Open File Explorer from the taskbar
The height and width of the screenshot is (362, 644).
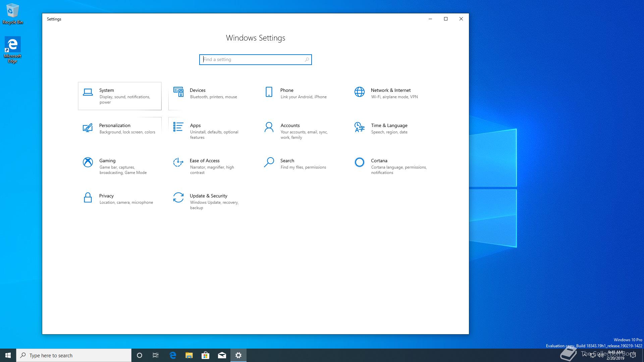click(x=189, y=355)
